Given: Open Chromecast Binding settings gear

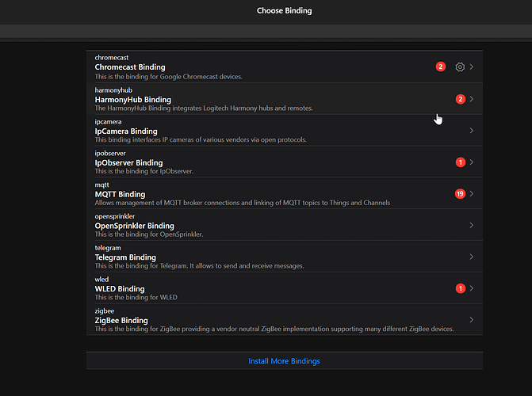Looking at the screenshot, I should coord(460,67).
